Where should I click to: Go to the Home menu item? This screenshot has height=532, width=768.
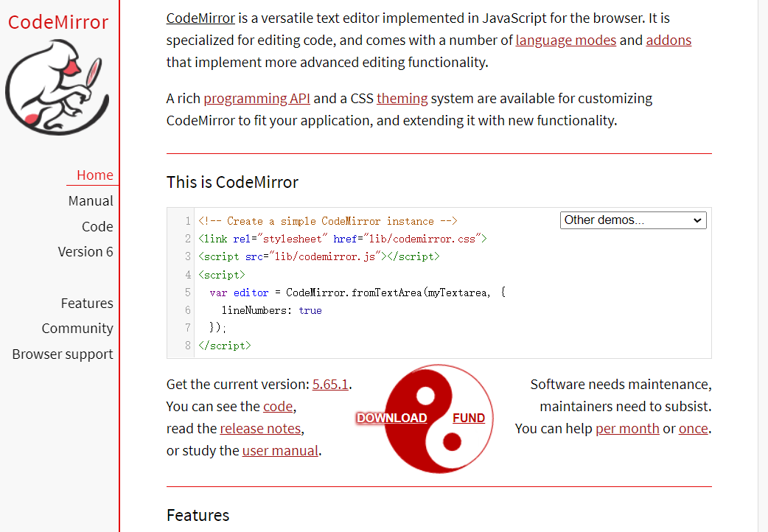coord(95,175)
